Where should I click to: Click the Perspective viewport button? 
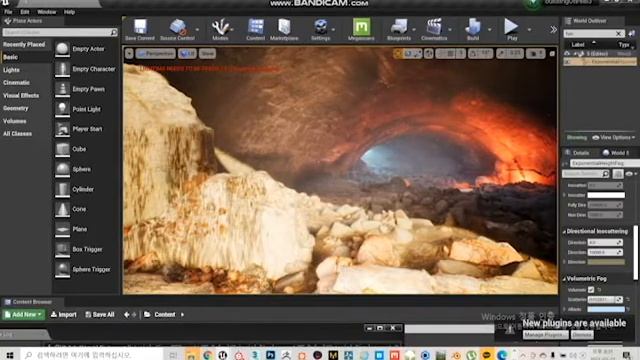coord(156,53)
